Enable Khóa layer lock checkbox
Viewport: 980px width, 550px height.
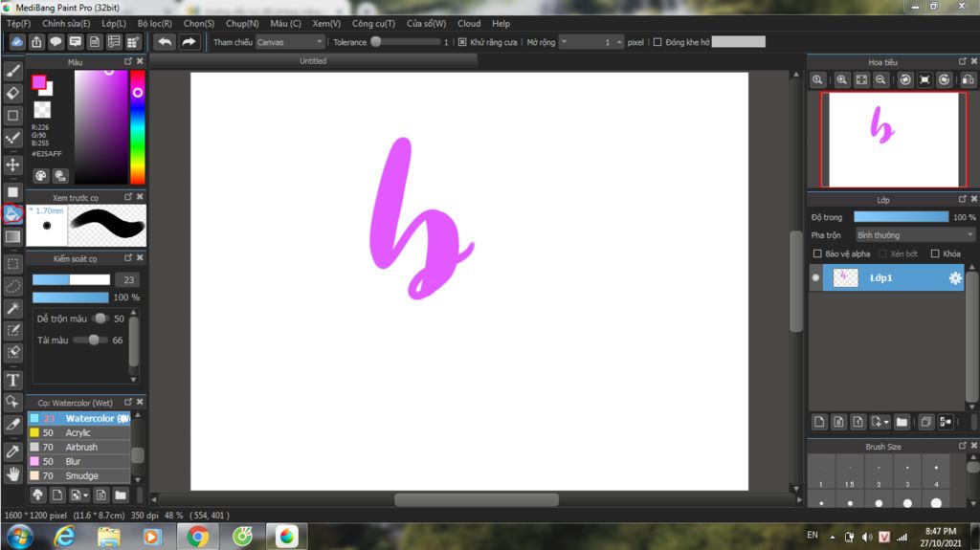[935, 253]
